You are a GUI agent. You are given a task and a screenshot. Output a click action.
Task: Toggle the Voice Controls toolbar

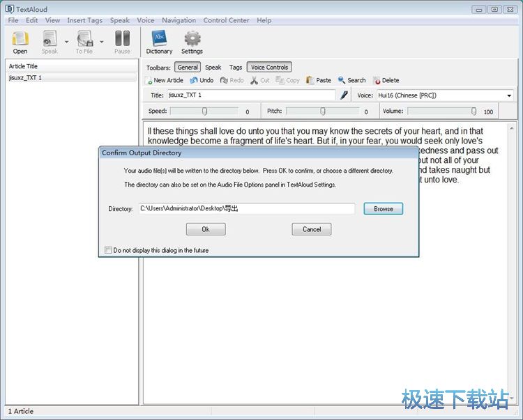pyautogui.click(x=269, y=68)
